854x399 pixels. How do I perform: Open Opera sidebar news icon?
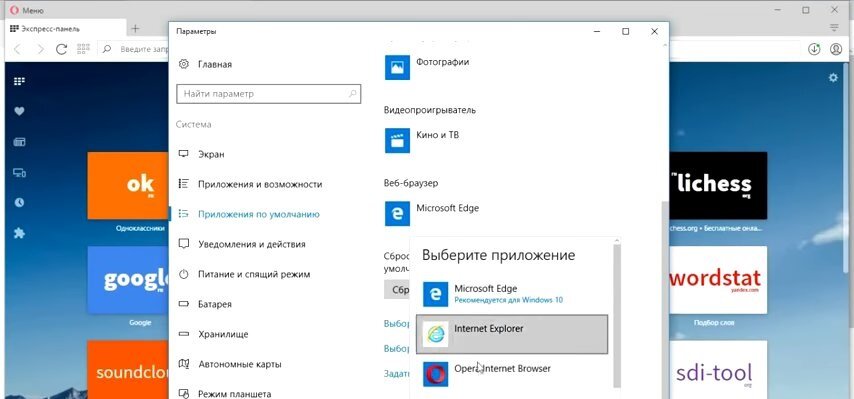19,142
